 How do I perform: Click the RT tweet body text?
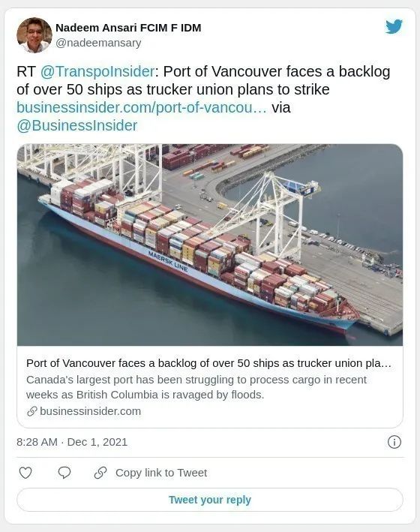point(203,98)
